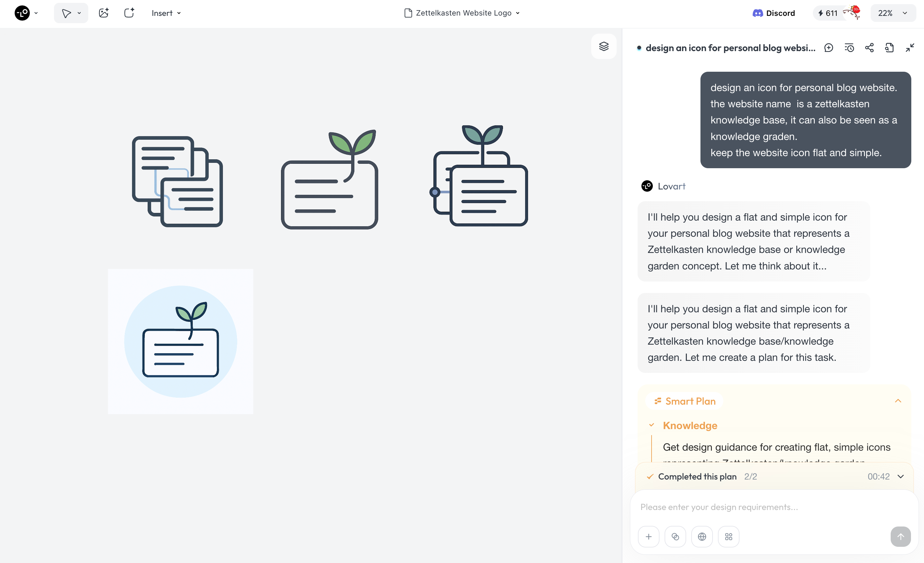This screenshot has height=563, width=924.
Task: Toggle the layers panel button
Action: (604, 46)
